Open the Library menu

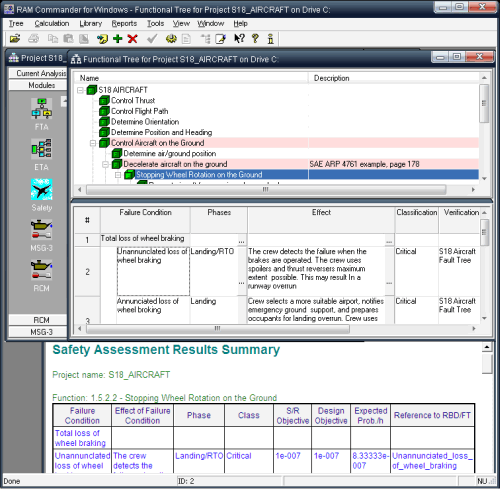click(x=90, y=23)
